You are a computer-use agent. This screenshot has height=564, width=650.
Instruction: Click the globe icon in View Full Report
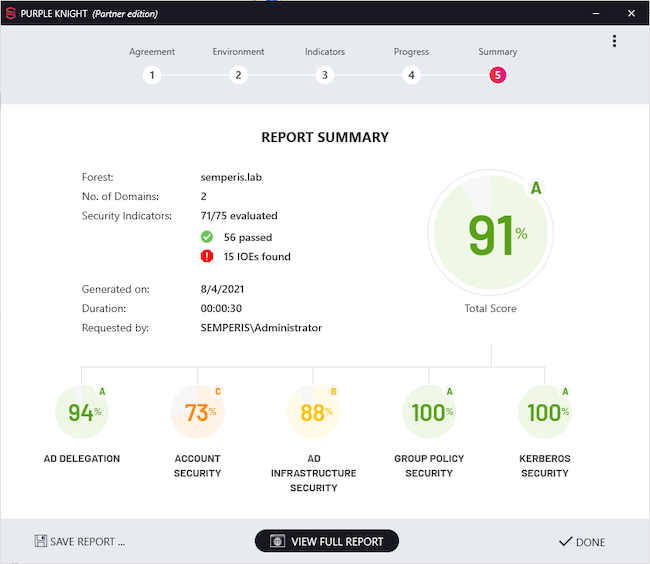[x=276, y=541]
